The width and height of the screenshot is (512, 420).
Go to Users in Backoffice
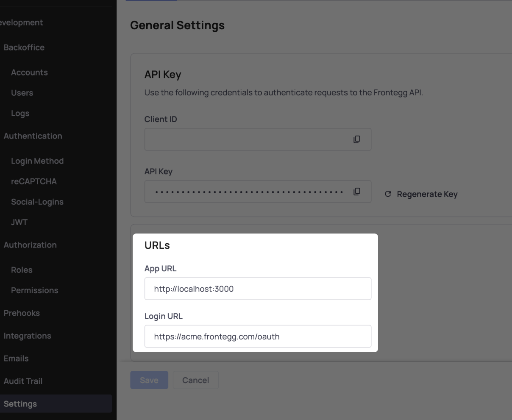pos(22,93)
